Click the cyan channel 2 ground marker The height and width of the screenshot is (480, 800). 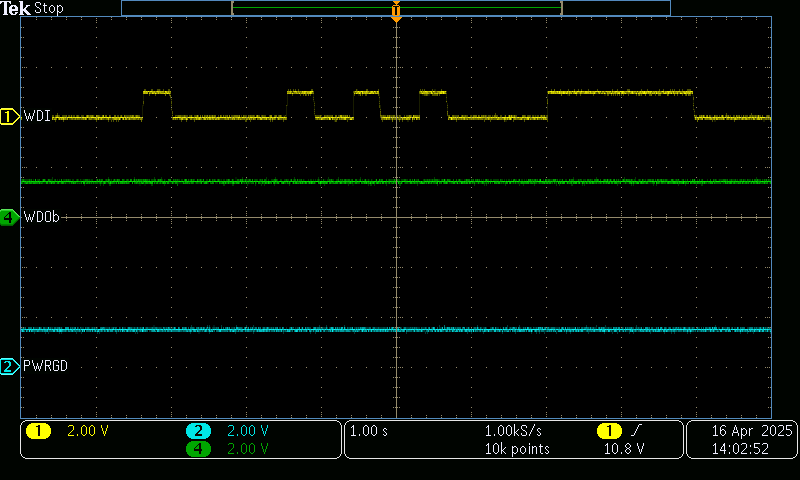click(9, 367)
